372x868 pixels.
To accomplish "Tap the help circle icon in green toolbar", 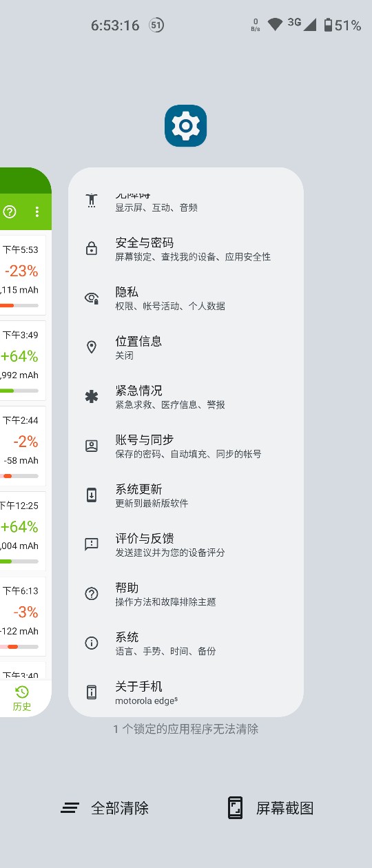I will pos(10,211).
